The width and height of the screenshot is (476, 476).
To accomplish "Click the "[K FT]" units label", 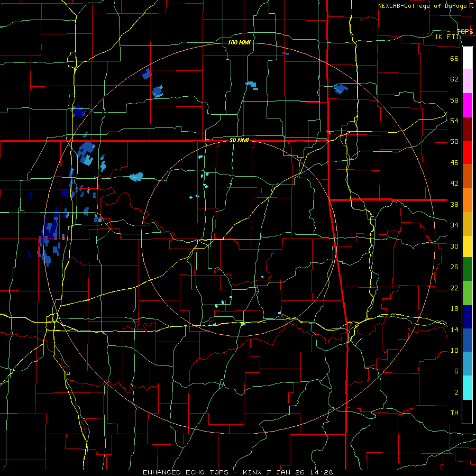I will pyautogui.click(x=447, y=36).
